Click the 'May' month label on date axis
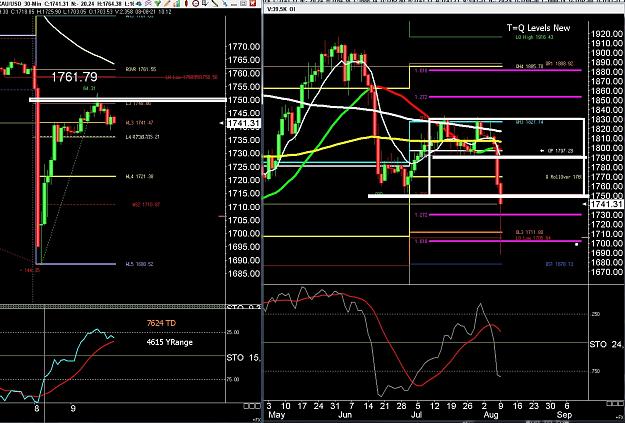Viewport: 625px width, 423px height. coord(277,415)
